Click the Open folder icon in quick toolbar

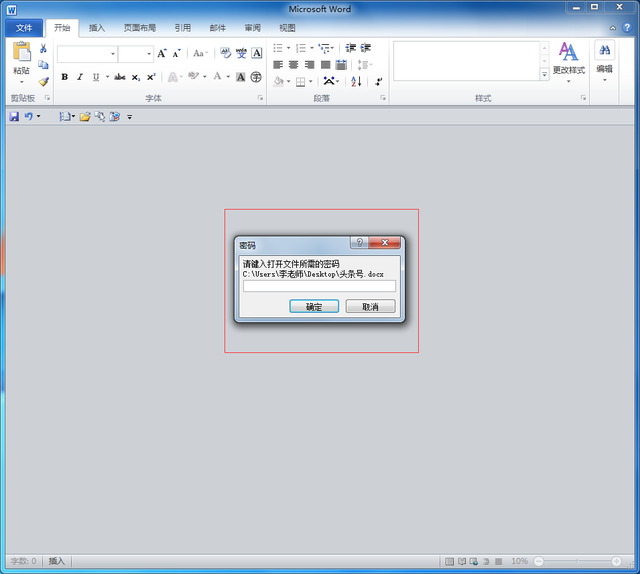click(x=85, y=117)
